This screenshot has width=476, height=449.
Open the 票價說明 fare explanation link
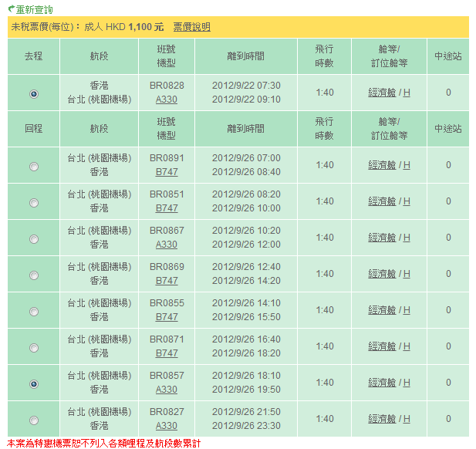point(191,27)
